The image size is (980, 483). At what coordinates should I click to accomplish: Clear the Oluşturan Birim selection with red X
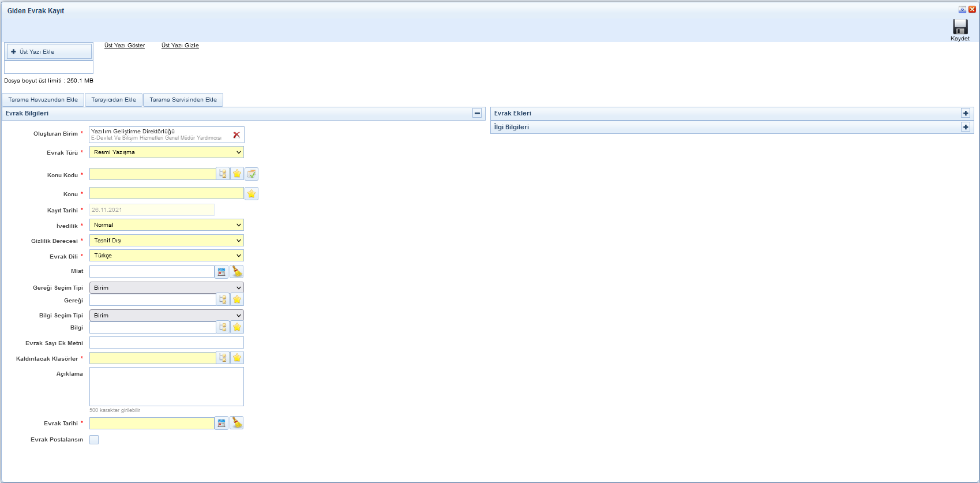[x=236, y=135]
